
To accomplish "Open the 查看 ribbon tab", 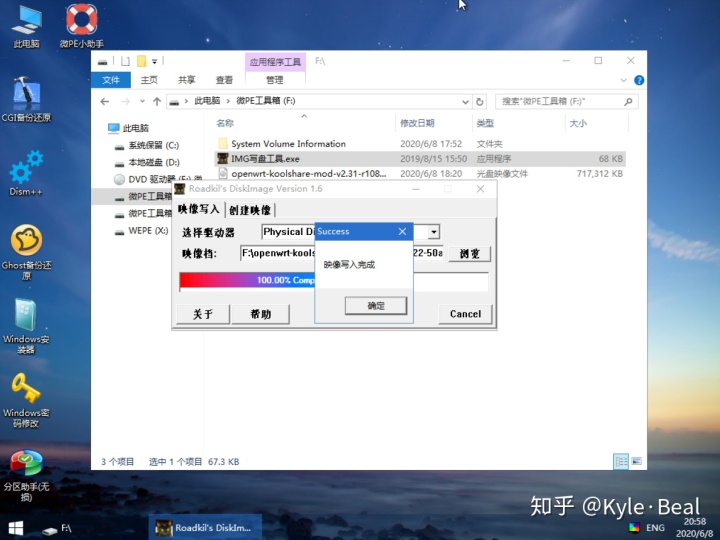I will point(224,80).
